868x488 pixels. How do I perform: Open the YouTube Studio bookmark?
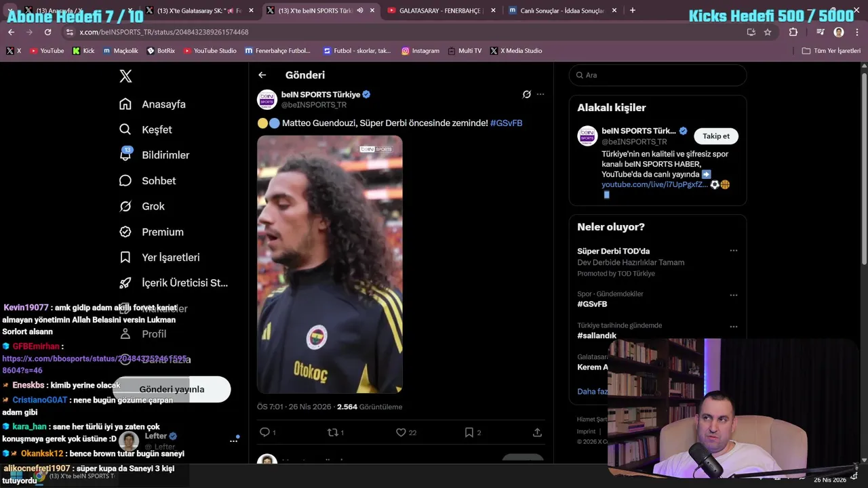pos(210,51)
